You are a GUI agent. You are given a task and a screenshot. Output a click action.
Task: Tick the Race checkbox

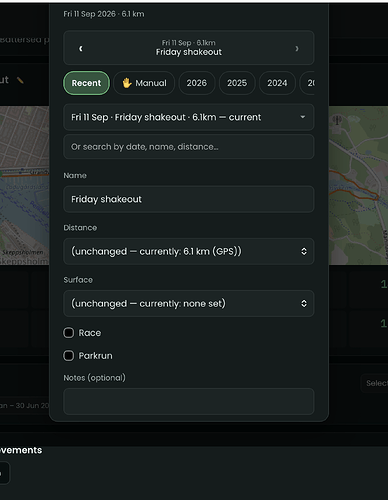pos(69,333)
